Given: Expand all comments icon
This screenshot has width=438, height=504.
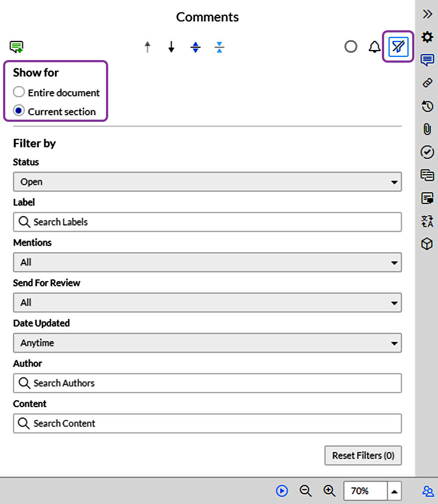Looking at the screenshot, I should coord(195,47).
